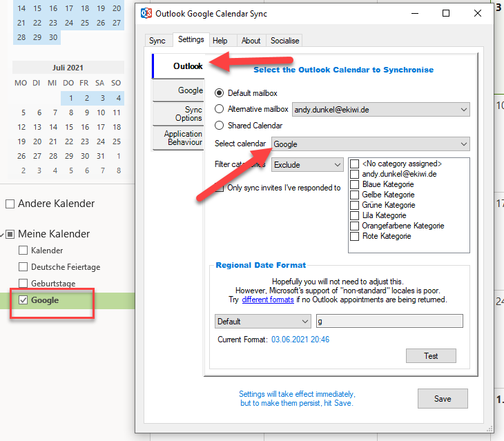
Task: Open the Regional Date Format Default dropdown
Action: (x=263, y=322)
